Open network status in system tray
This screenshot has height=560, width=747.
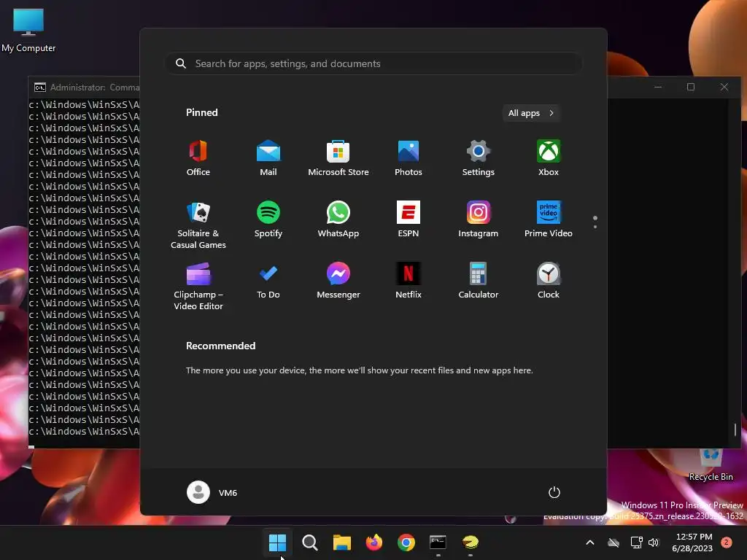(636, 542)
